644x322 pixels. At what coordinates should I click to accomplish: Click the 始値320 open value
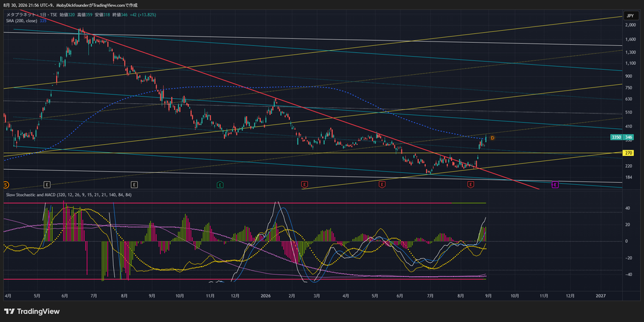pyautogui.click(x=67, y=15)
